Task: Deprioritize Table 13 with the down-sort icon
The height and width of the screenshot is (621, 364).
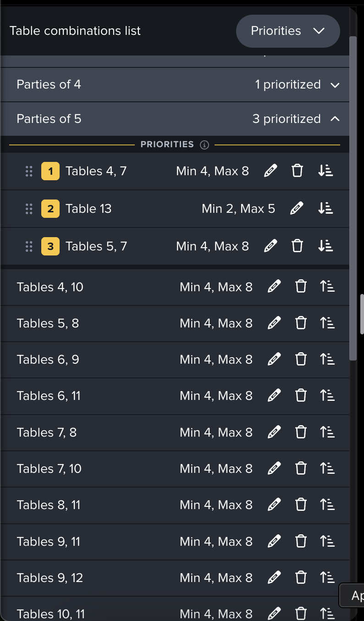Action: tap(325, 209)
